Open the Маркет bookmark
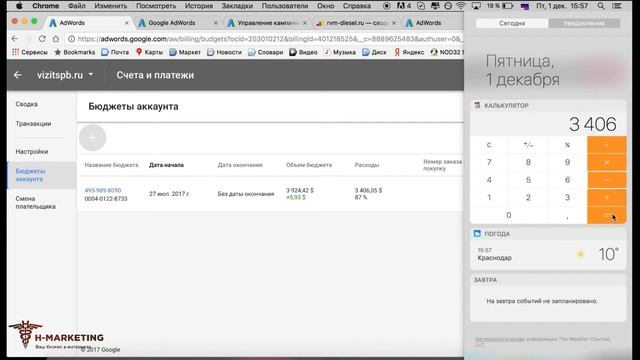 pyautogui.click(x=185, y=52)
